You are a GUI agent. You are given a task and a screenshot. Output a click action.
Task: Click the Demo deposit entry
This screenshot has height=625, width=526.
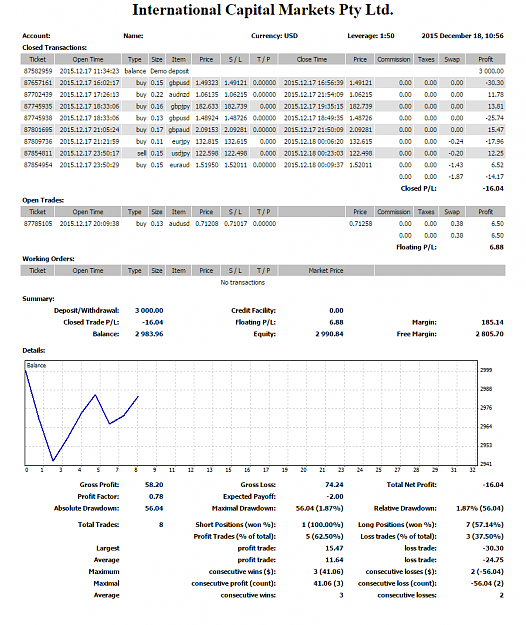(x=169, y=71)
